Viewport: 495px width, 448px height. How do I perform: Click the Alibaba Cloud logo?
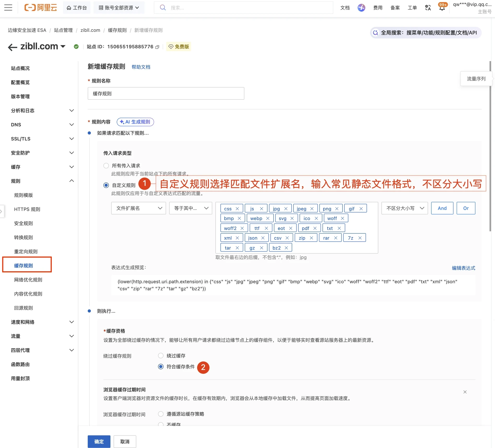tap(41, 8)
